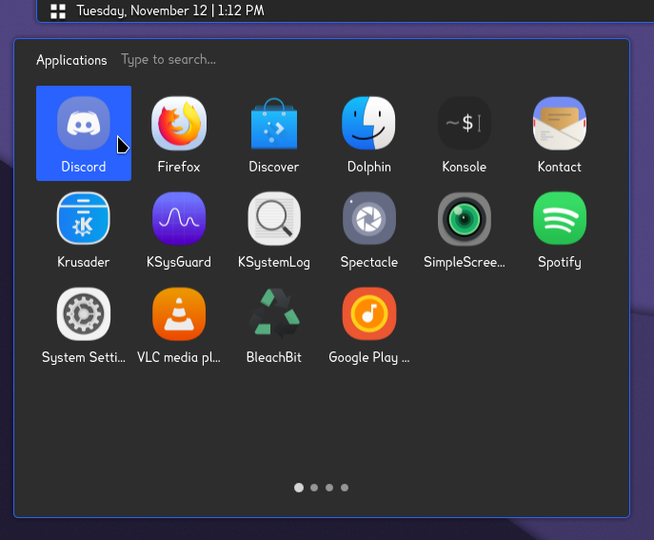Click the date and time panel text
This screenshot has width=654, height=540.
(171, 10)
